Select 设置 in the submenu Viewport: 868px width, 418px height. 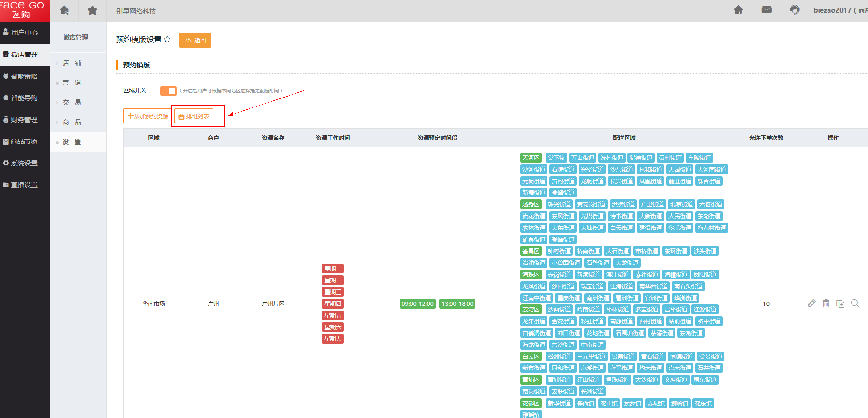(x=72, y=142)
